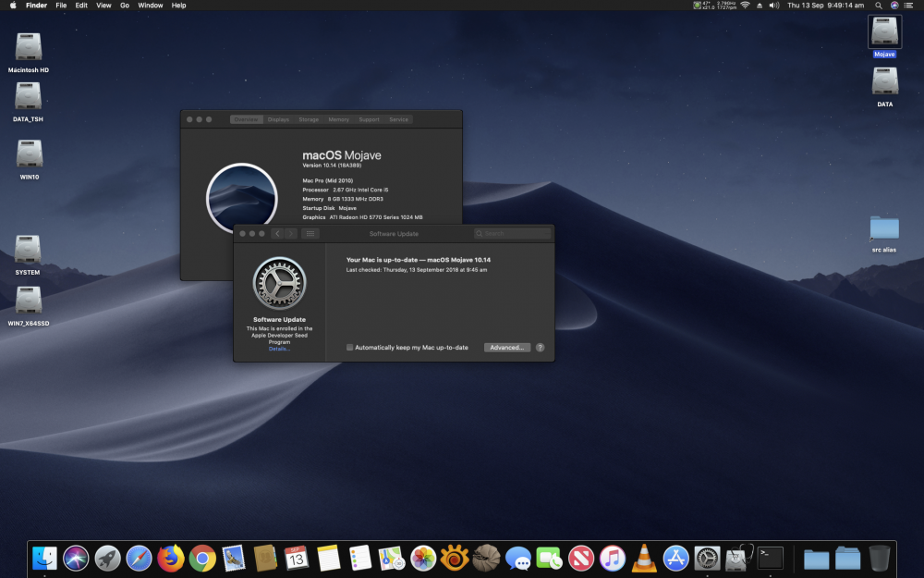The height and width of the screenshot is (578, 924).
Task: Open Contacts book icon in dock
Action: coord(265,558)
